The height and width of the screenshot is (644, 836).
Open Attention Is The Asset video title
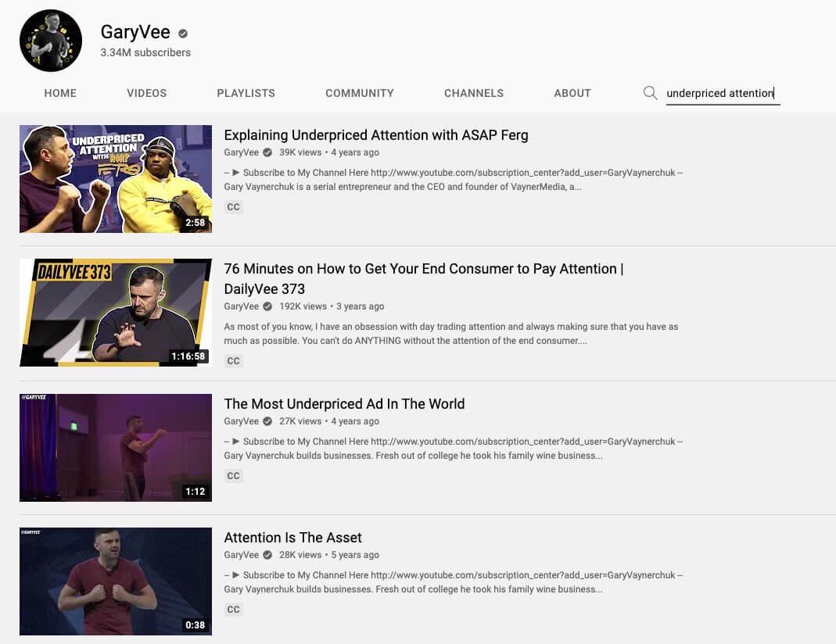292,538
